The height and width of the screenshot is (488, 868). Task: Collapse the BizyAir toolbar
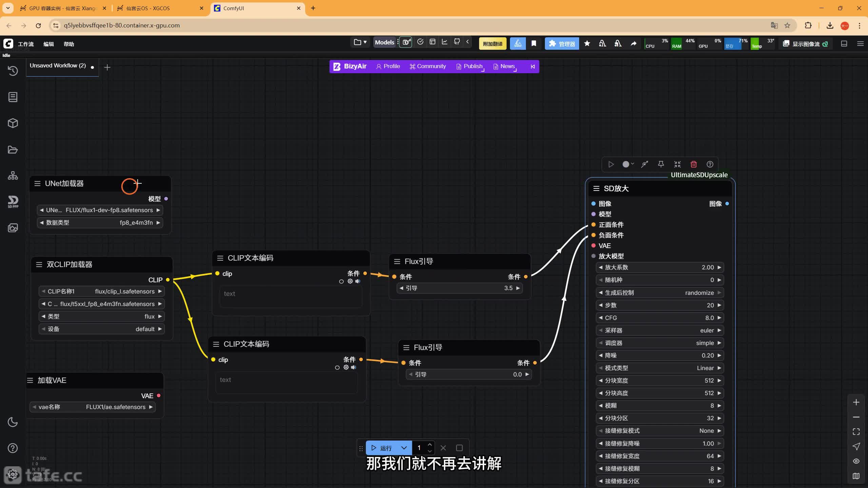pyautogui.click(x=533, y=66)
